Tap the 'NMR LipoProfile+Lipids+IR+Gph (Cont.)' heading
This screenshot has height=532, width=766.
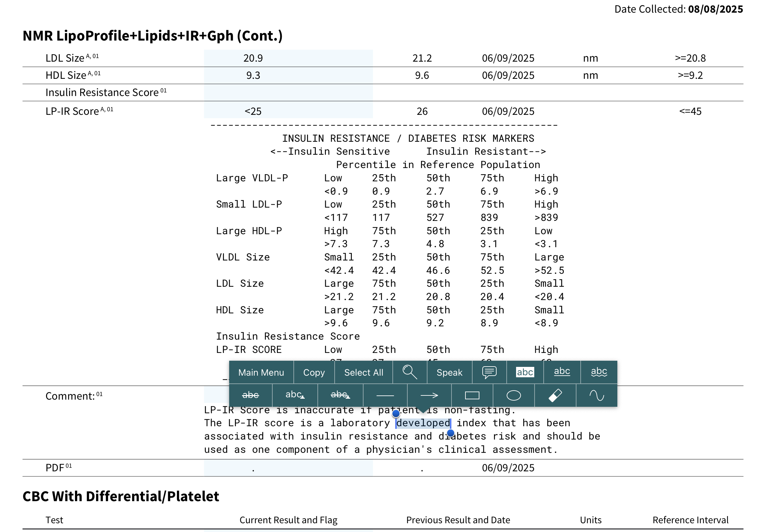tap(153, 36)
